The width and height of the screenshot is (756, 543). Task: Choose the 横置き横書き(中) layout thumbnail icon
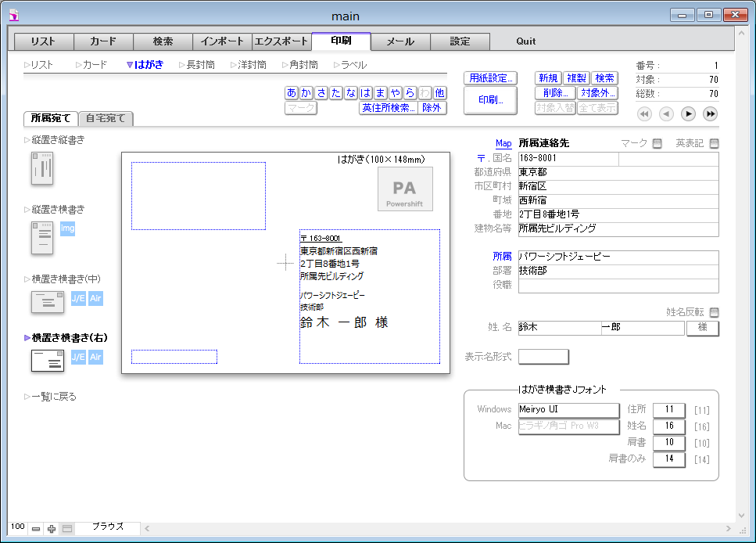(47, 302)
